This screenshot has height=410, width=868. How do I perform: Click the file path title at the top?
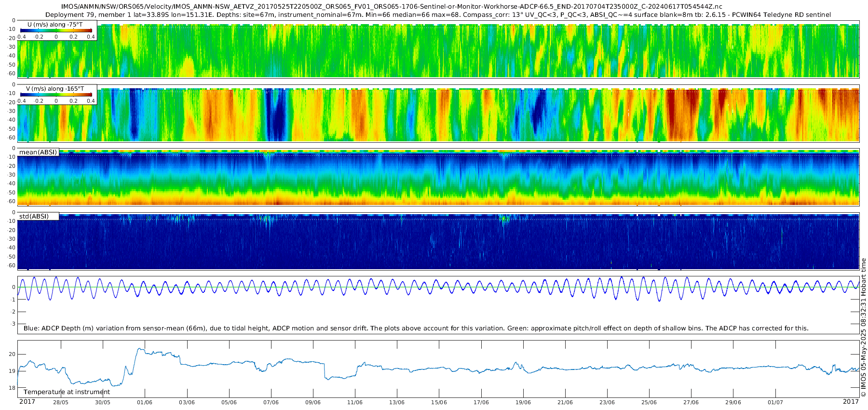(x=392, y=7)
